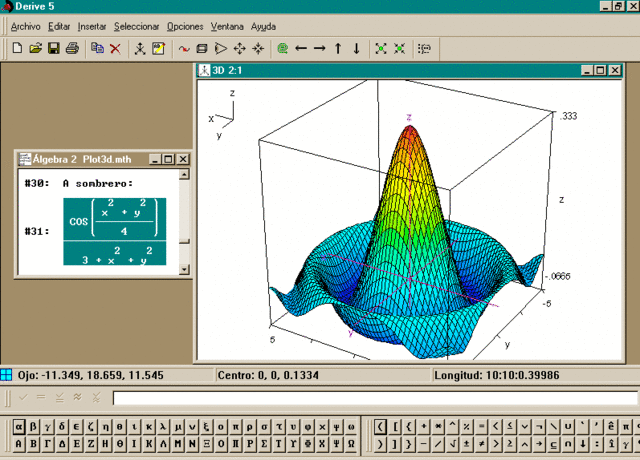Click the four inward arrows icon

point(258,49)
